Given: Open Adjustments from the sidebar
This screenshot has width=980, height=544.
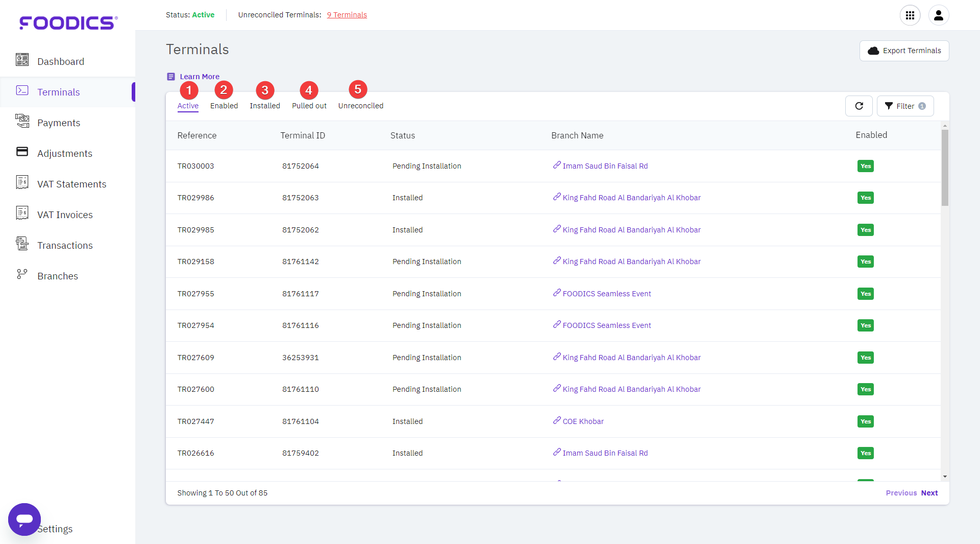Looking at the screenshot, I should 65,153.
